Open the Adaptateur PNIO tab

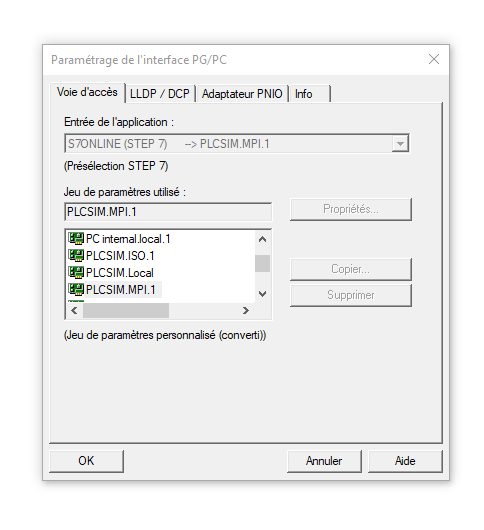point(242,94)
